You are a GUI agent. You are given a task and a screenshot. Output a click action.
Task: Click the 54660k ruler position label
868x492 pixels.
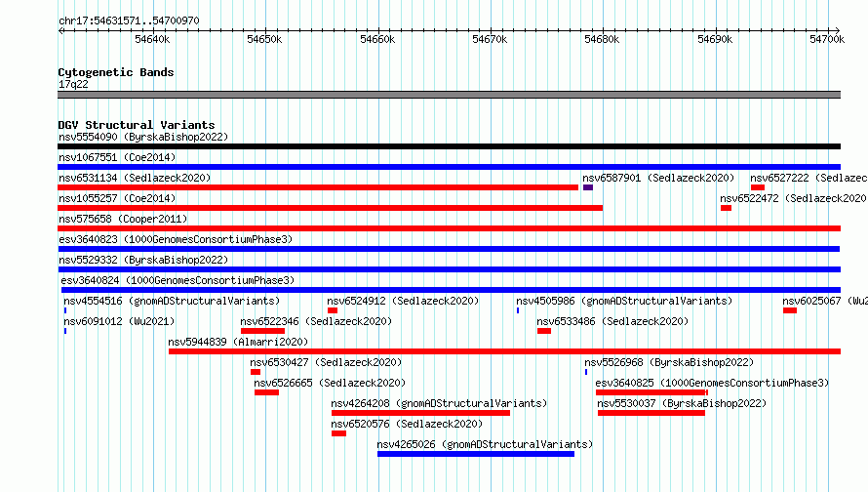point(377,39)
